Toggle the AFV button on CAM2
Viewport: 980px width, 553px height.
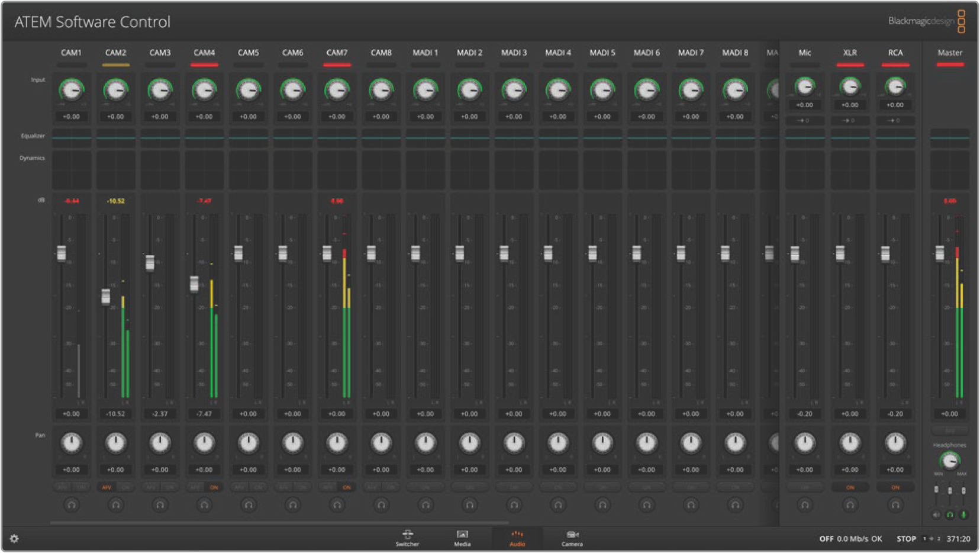click(x=107, y=487)
